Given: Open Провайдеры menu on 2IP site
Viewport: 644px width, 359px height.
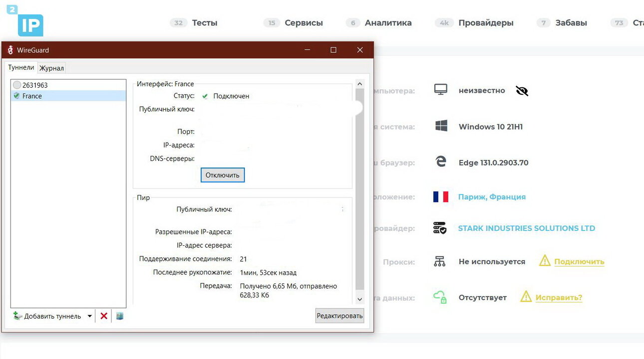Looking at the screenshot, I should click(486, 22).
